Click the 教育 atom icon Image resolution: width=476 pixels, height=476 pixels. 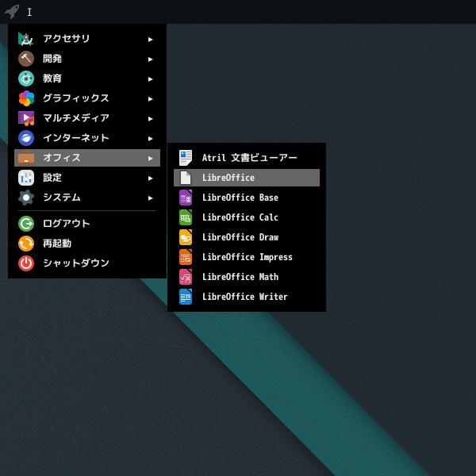pos(26,79)
